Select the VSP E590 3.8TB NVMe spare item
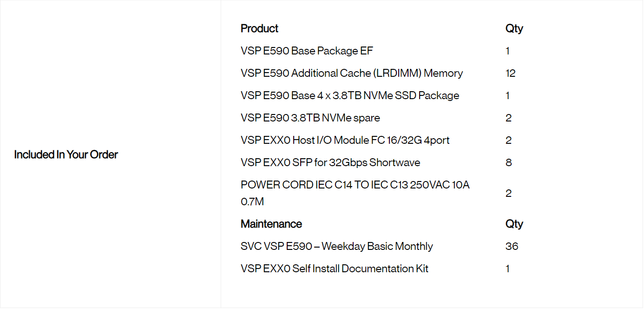644x309 pixels. click(310, 118)
